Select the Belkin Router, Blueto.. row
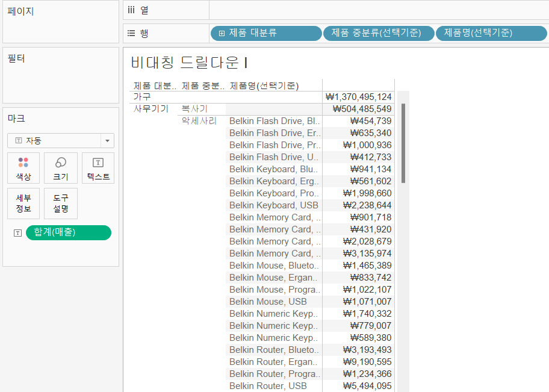This screenshot has height=392, width=549. pyautogui.click(x=274, y=350)
